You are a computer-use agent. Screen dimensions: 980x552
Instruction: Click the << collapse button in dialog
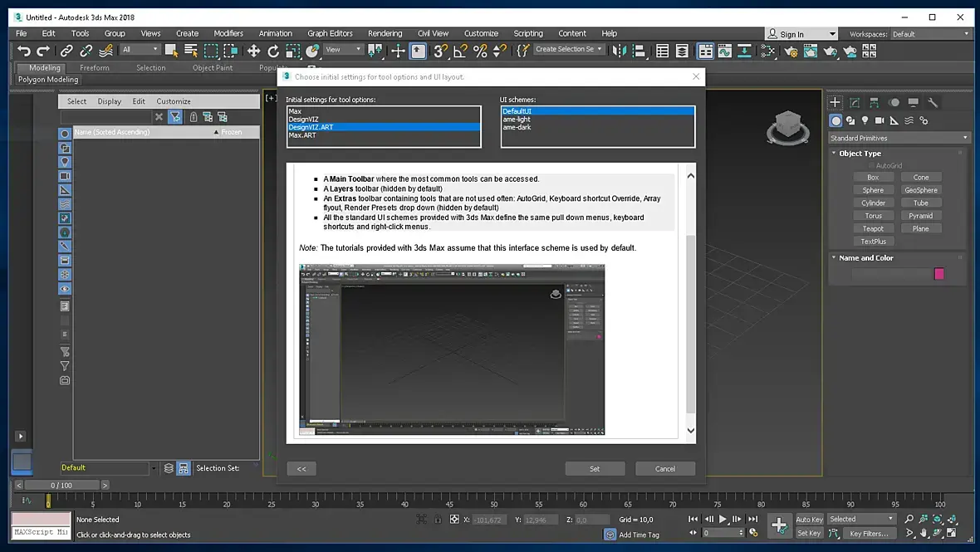pyautogui.click(x=301, y=469)
